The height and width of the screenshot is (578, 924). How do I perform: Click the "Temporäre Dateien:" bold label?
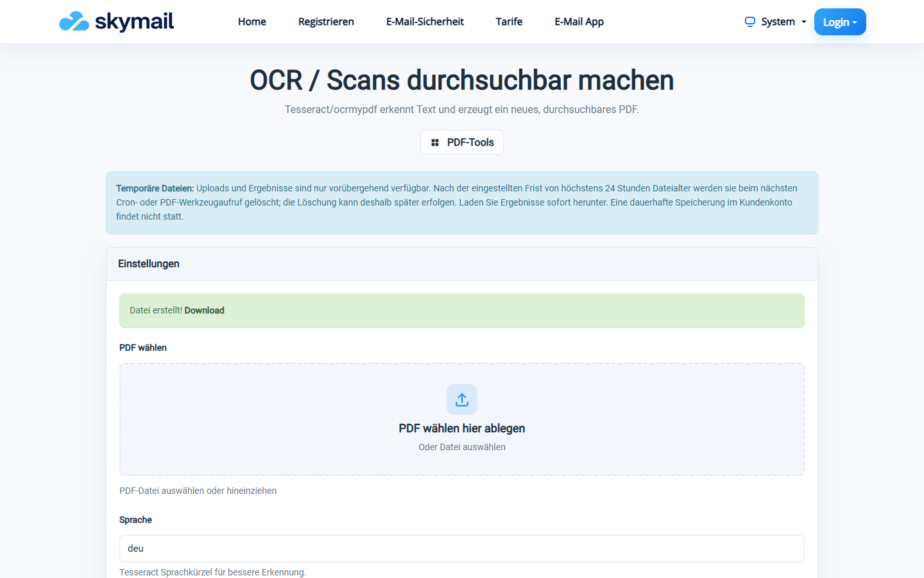[155, 188]
